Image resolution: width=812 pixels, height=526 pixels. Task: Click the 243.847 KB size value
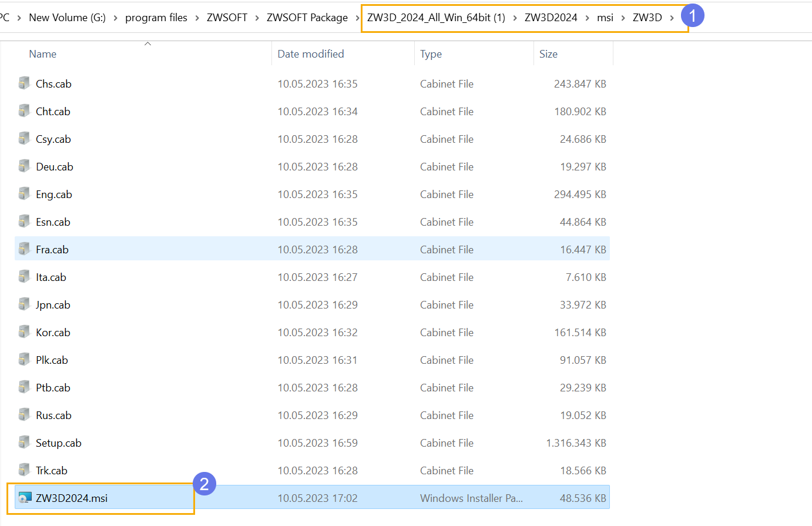(580, 83)
